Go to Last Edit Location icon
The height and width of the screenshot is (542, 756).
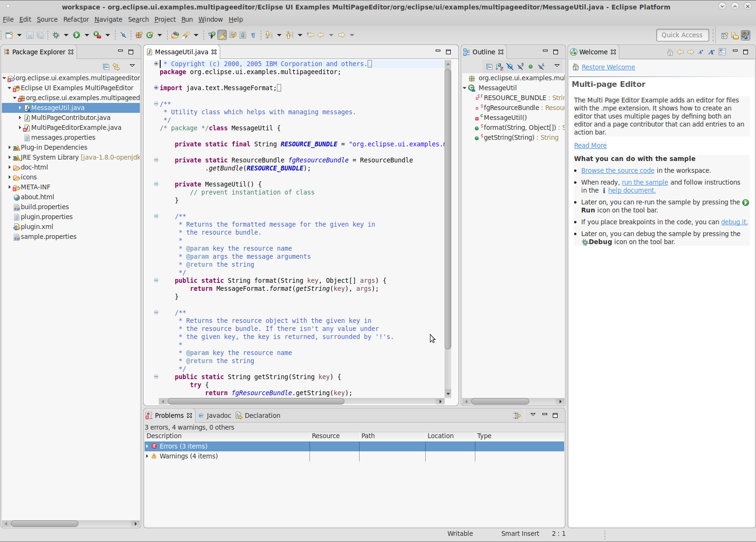point(310,35)
